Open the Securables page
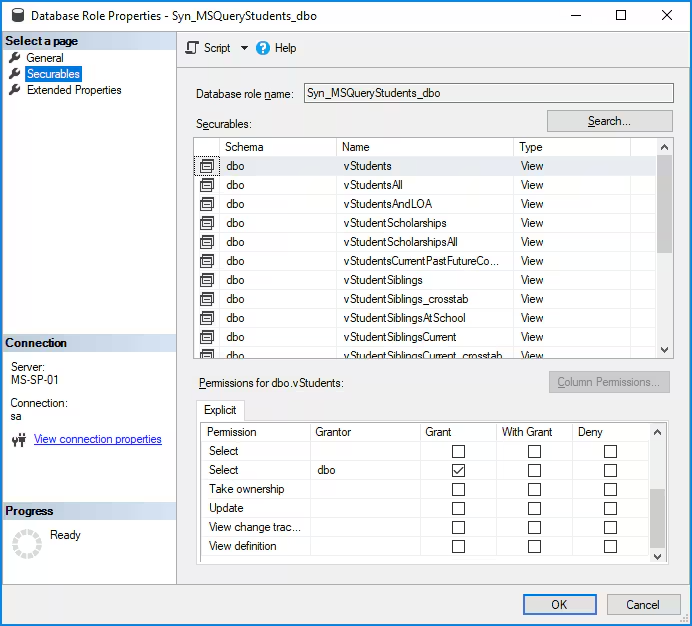The image size is (692, 626). tap(53, 74)
